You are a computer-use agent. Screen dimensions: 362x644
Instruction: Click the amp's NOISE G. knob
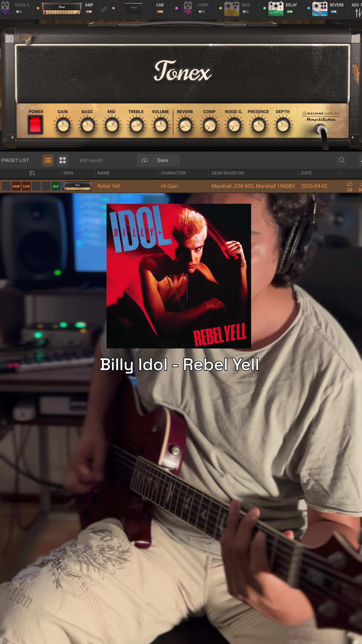tap(234, 125)
